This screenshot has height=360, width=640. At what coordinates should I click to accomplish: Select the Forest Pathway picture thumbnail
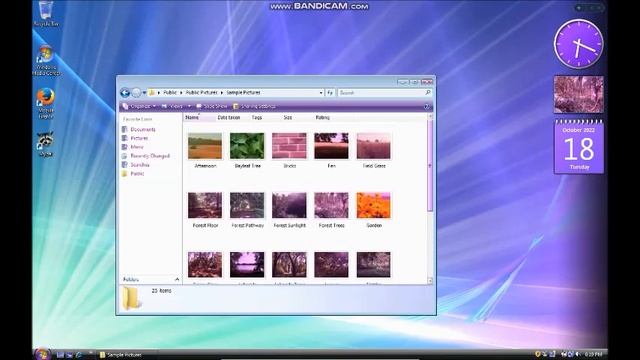coord(247,205)
